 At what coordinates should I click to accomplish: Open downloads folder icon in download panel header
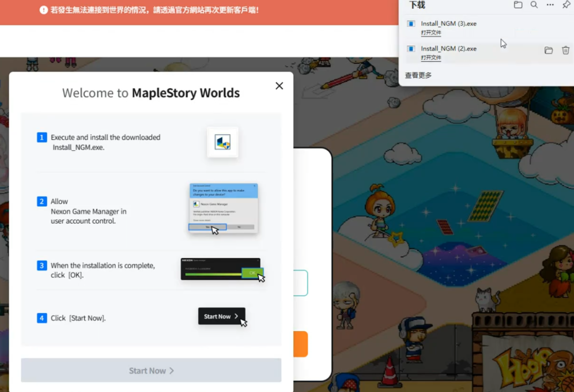(518, 5)
